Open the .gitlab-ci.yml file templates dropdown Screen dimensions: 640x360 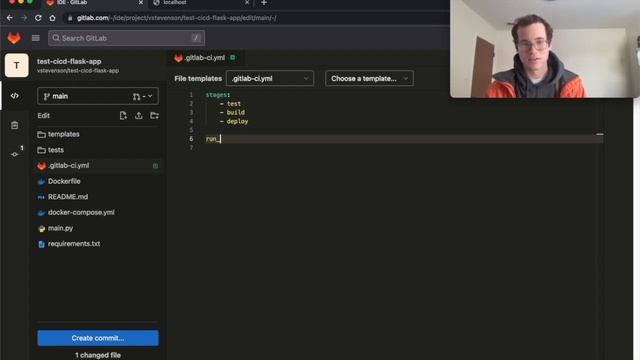(270, 78)
